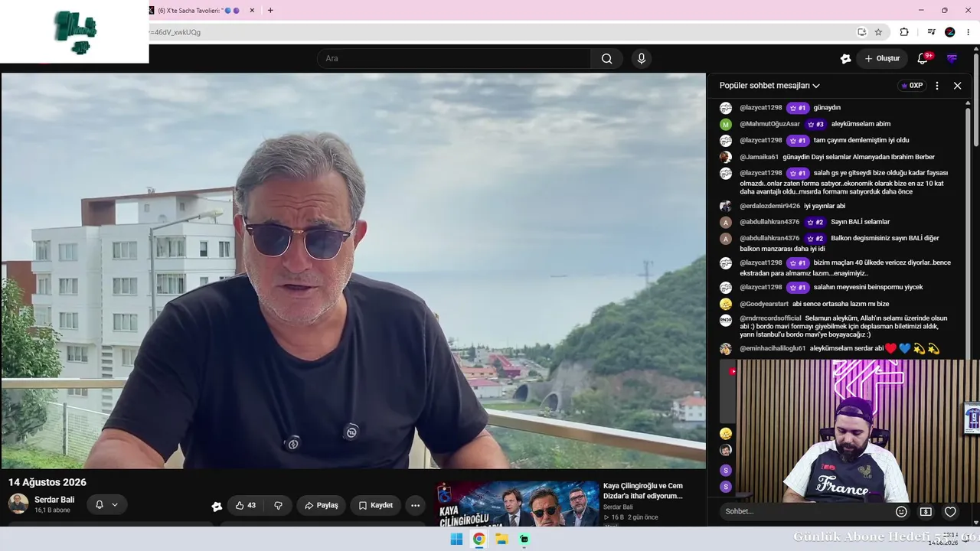Screen dimensions: 980x551
Task: Like the video with thumbs up
Action: (246, 505)
